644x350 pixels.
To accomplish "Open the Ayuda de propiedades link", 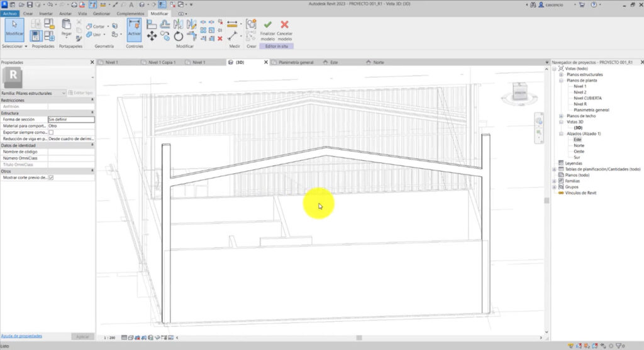I will [21, 336].
